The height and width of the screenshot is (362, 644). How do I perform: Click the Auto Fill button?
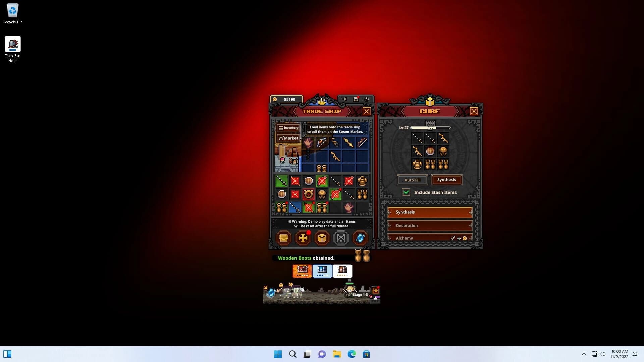click(x=412, y=180)
